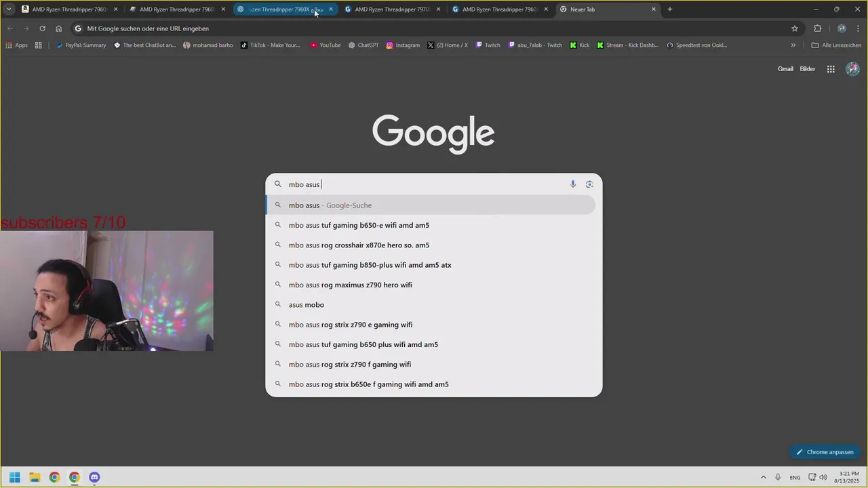The image size is (868, 488).
Task: Open the Bilder link
Action: click(x=808, y=69)
